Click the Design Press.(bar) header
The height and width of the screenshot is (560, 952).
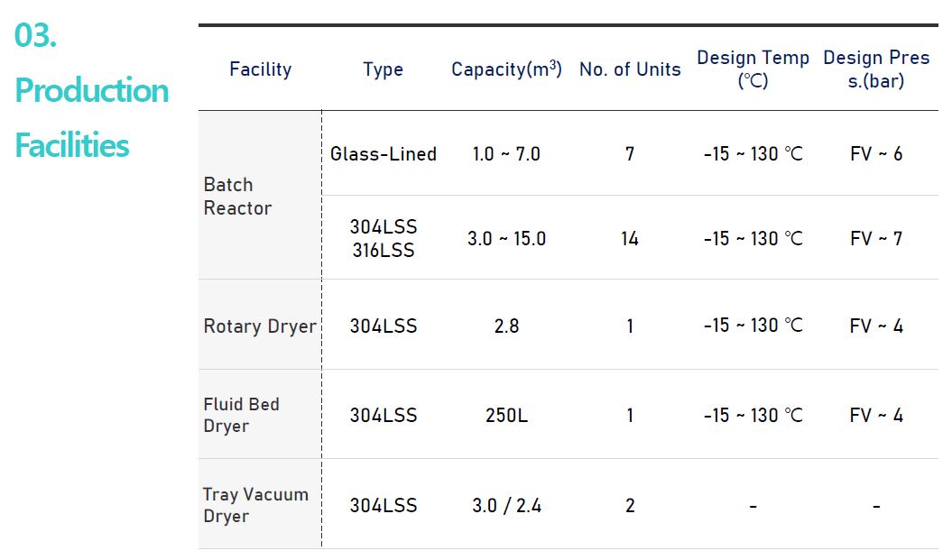click(x=875, y=69)
